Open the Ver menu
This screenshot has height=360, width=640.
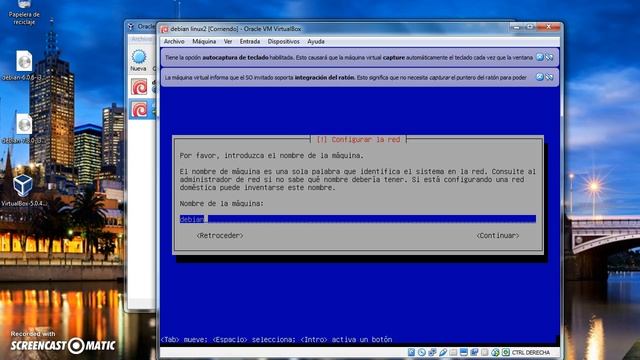[x=228, y=42]
